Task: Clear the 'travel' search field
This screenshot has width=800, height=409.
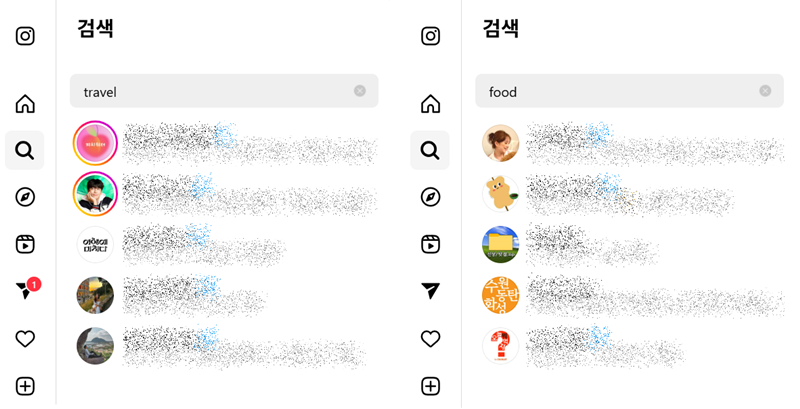Action: [x=360, y=91]
